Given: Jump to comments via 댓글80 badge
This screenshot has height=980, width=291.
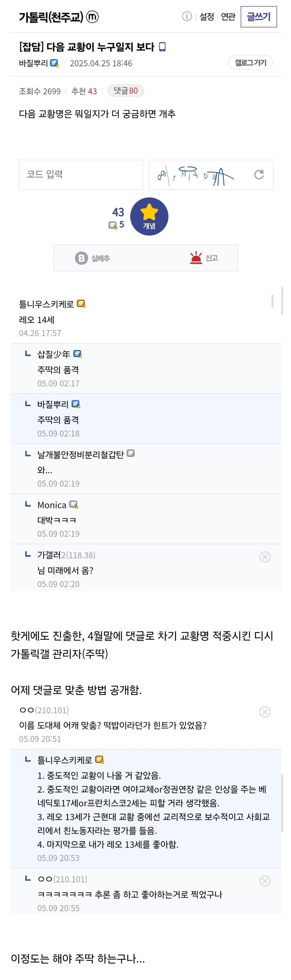Looking at the screenshot, I should coord(126,91).
